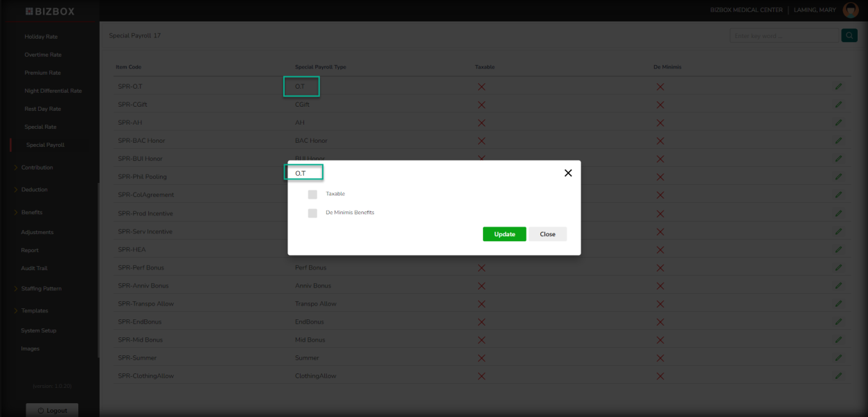Image resolution: width=868 pixels, height=417 pixels.
Task: Open the Overtime Rate menu item
Action: click(43, 55)
